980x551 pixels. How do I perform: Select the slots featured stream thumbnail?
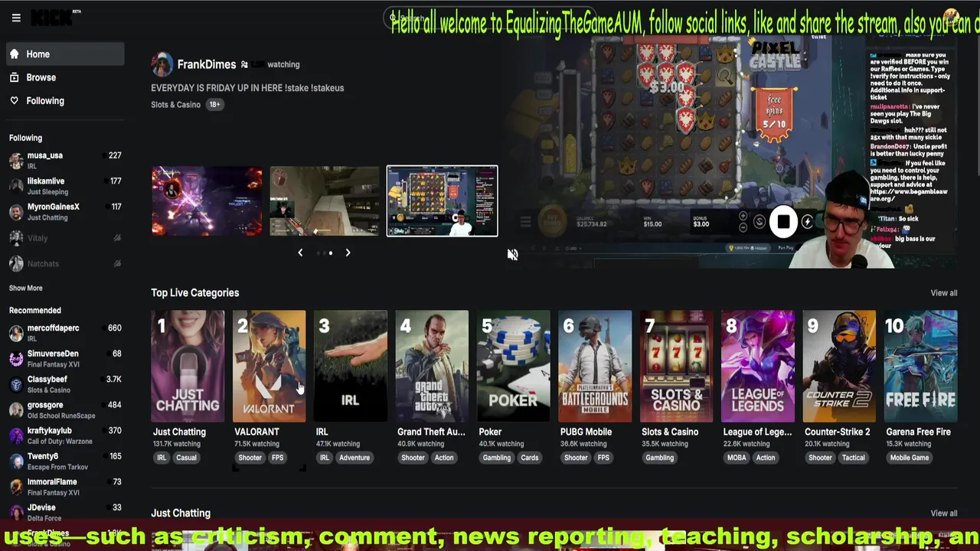[442, 201]
